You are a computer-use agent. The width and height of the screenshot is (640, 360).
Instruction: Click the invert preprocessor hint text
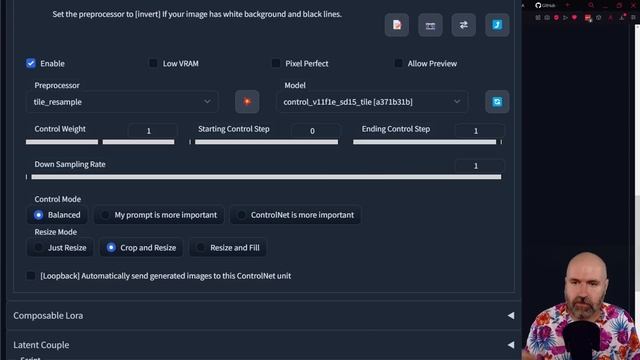tap(197, 14)
